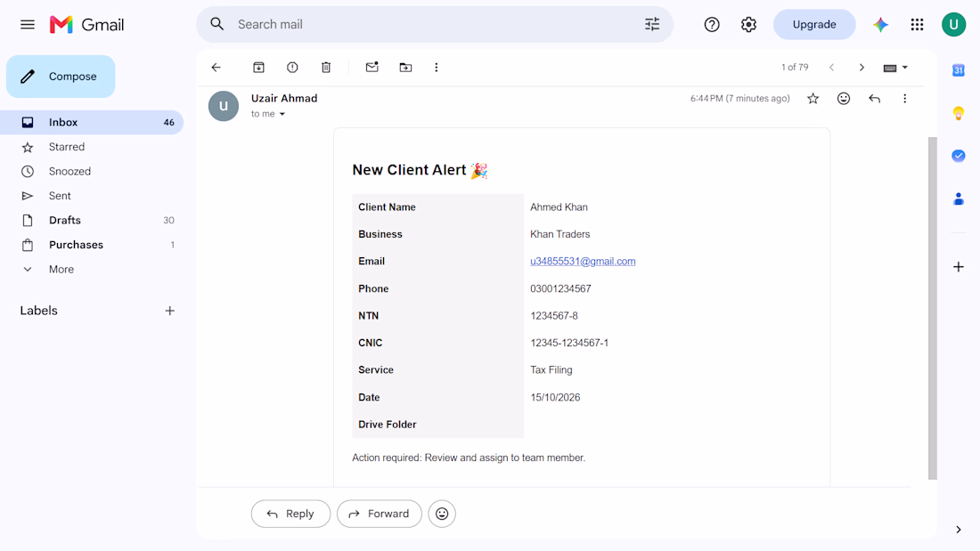
Task: Hide the side panel chevron
Action: click(x=958, y=530)
